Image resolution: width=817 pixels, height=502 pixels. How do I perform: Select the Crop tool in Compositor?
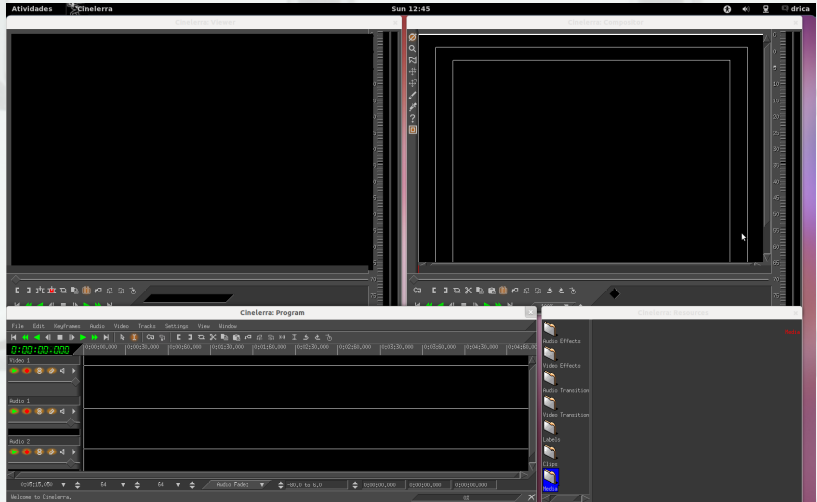tap(412, 95)
